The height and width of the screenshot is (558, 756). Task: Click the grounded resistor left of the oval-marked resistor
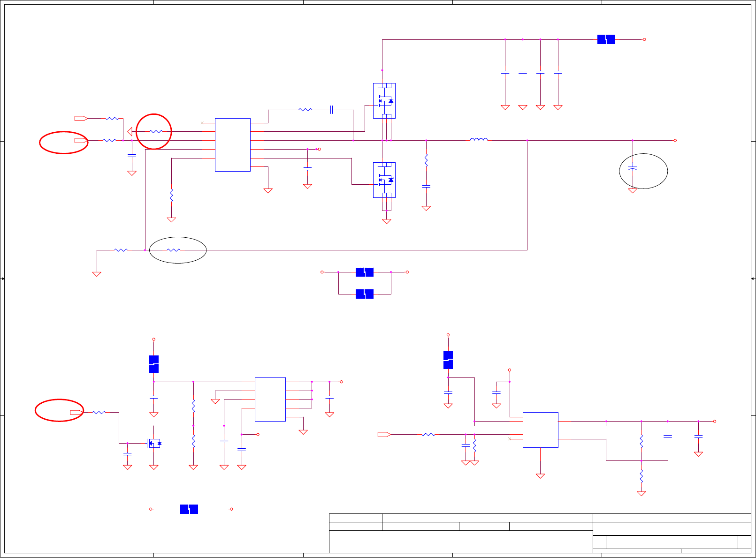(x=121, y=250)
